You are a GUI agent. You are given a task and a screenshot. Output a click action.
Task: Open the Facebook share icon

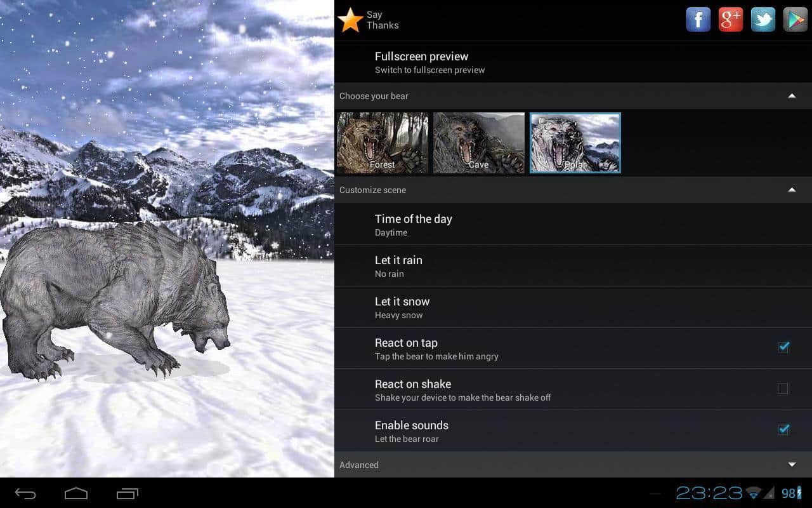tap(698, 20)
